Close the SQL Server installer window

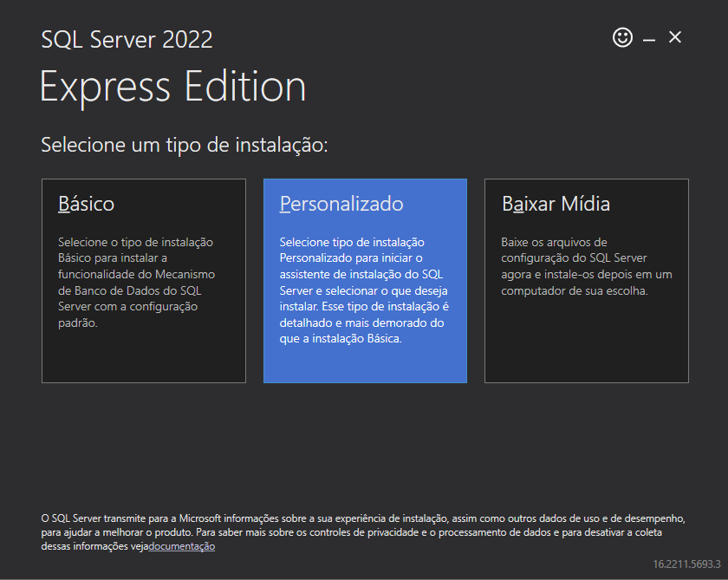coord(675,37)
